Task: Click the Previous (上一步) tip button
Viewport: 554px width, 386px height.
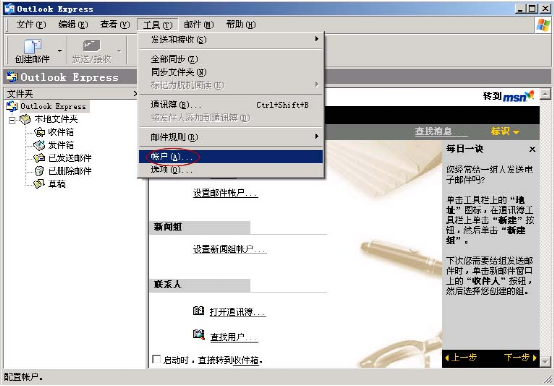Action: point(461,358)
